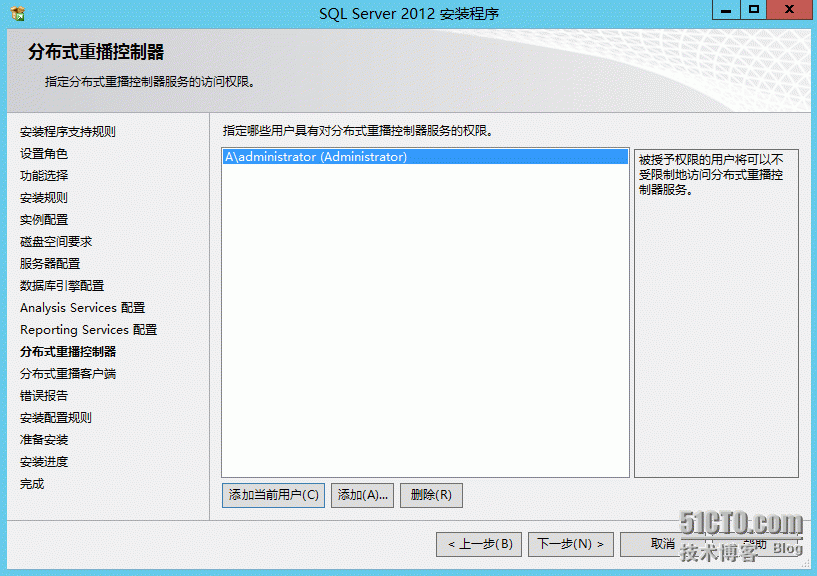Screen dimensions: 817x576
Task: Minimize the SQL Server 2012 setup window
Action: coord(726,10)
